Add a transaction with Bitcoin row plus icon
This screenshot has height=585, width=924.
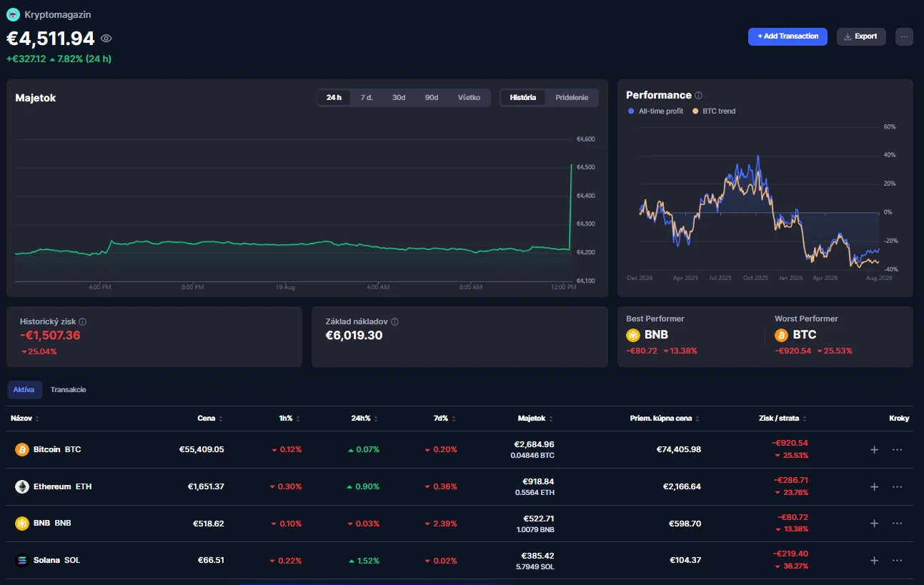coord(874,450)
